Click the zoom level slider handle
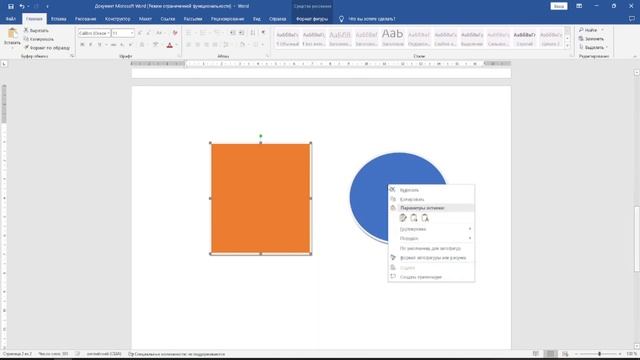Image resolution: width=640 pixels, height=360 pixels. coord(599,353)
